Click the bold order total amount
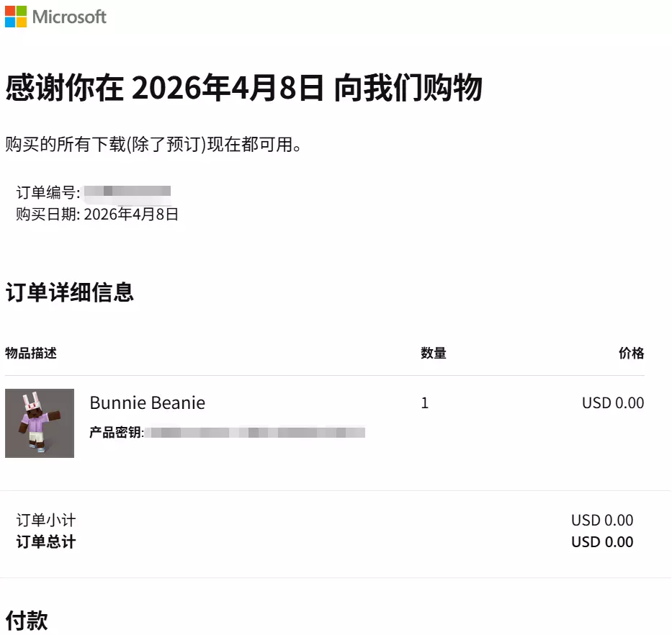672x635 pixels. [602, 541]
